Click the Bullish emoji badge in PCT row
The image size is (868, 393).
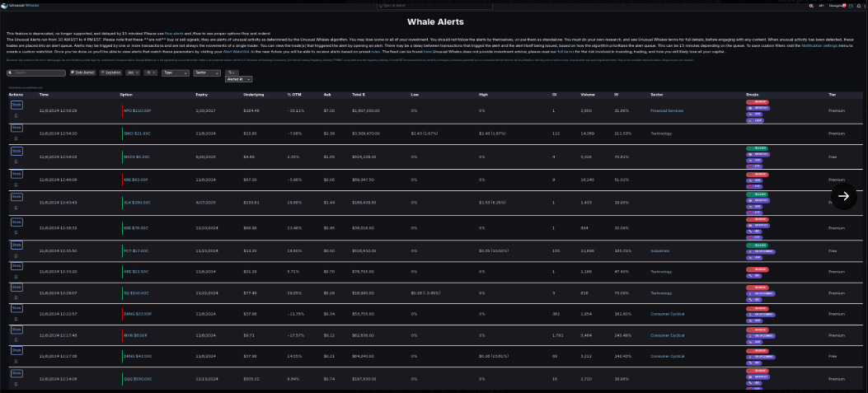(x=758, y=246)
